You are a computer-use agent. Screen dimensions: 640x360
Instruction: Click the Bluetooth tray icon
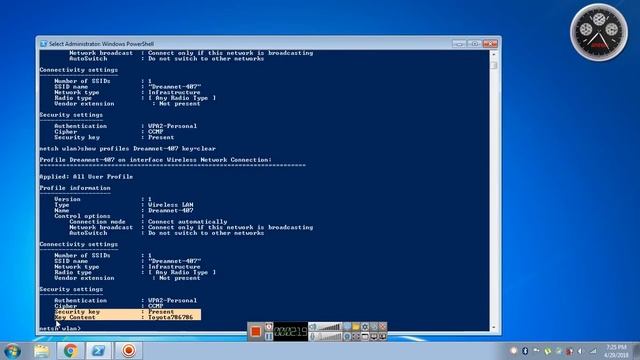click(525, 351)
